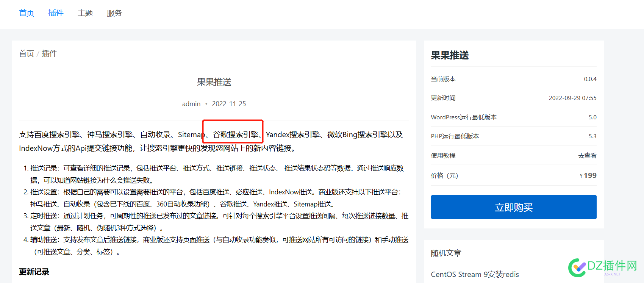644x283 pixels.
Task: Click the 随机文章 section heading
Action: coord(446,253)
